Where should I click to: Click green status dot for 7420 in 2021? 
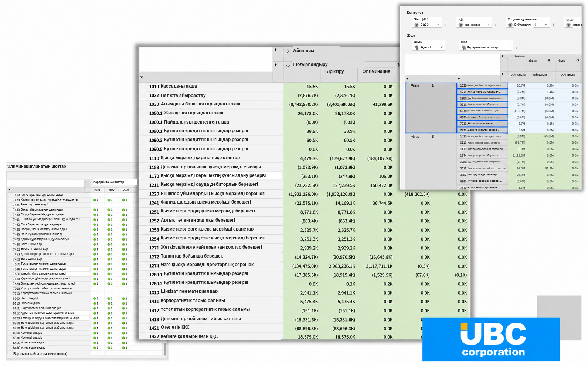[x=95, y=200]
